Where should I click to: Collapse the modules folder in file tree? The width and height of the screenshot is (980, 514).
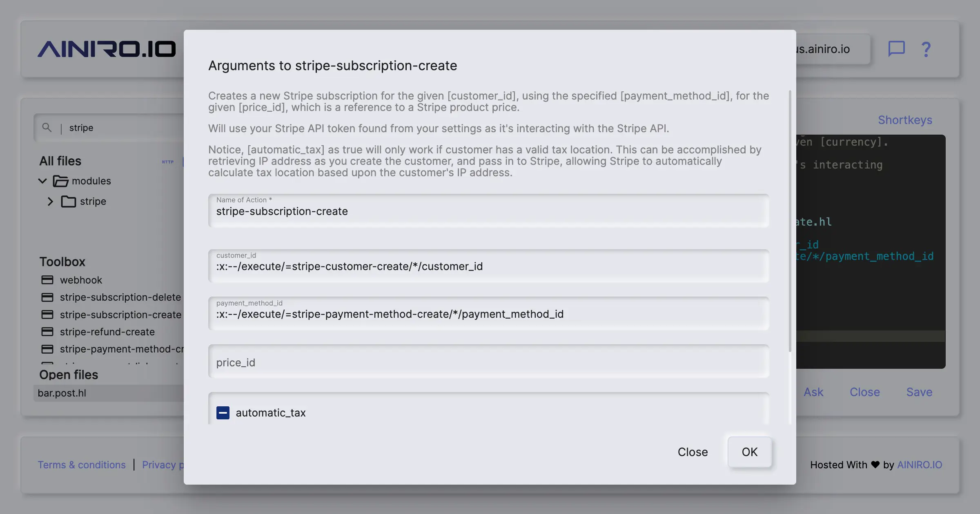pyautogui.click(x=42, y=181)
